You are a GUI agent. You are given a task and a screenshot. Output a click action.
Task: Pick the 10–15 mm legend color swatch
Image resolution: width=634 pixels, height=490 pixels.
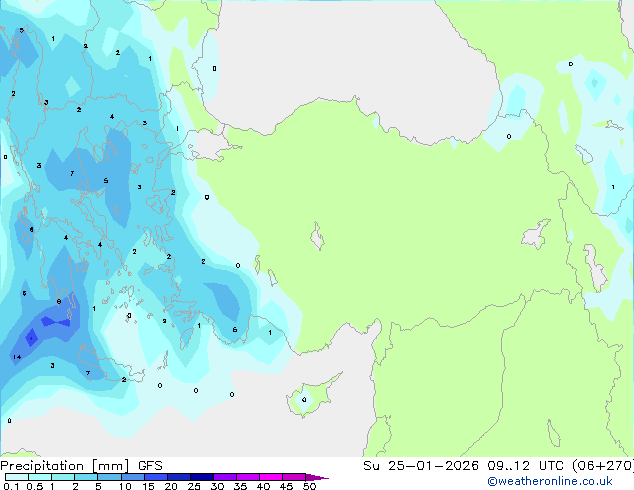point(133,477)
